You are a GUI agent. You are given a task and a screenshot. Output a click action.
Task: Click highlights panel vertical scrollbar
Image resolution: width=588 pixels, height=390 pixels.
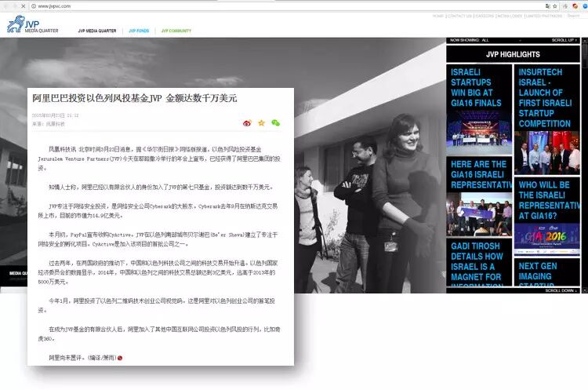click(585, 165)
